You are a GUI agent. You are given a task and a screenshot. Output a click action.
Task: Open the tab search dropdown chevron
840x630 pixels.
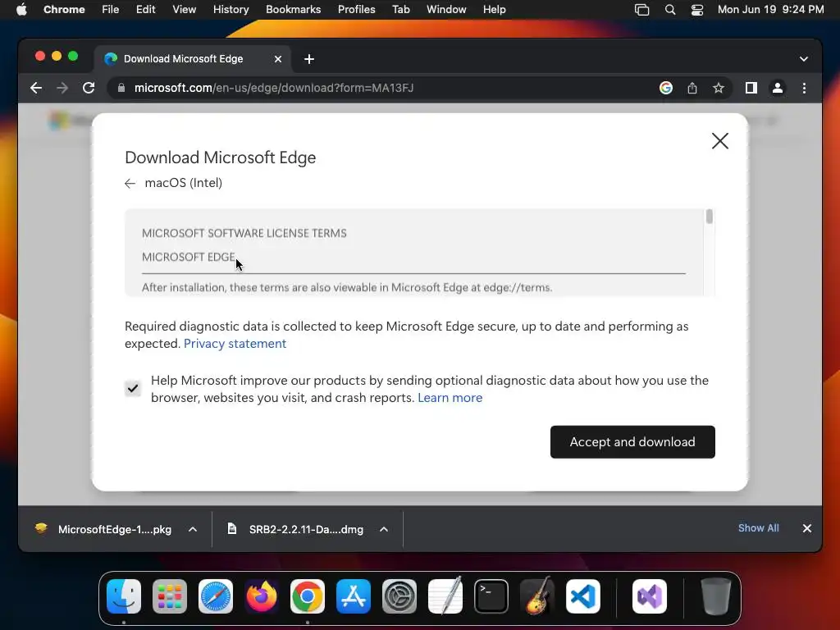coord(804,59)
